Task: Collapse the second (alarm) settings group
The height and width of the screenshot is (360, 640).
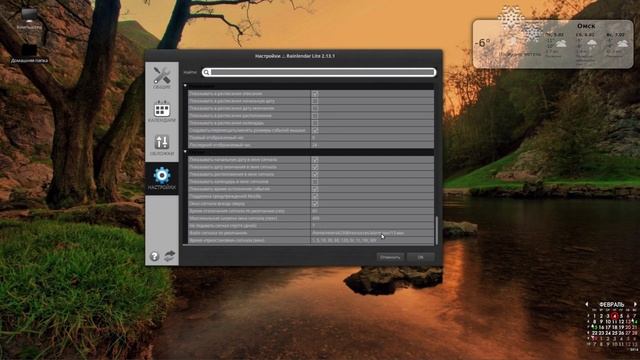Action: click(x=185, y=152)
